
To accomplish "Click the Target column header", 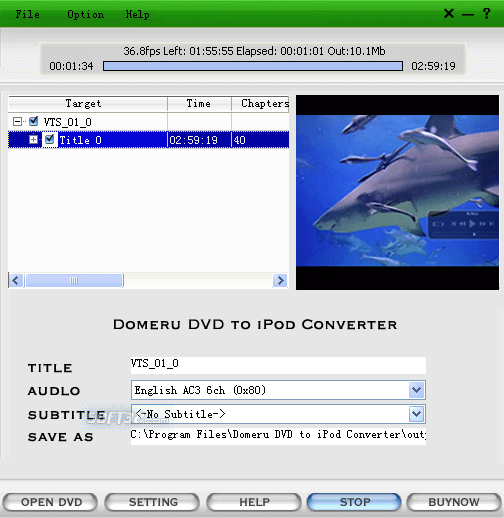I will [88, 104].
